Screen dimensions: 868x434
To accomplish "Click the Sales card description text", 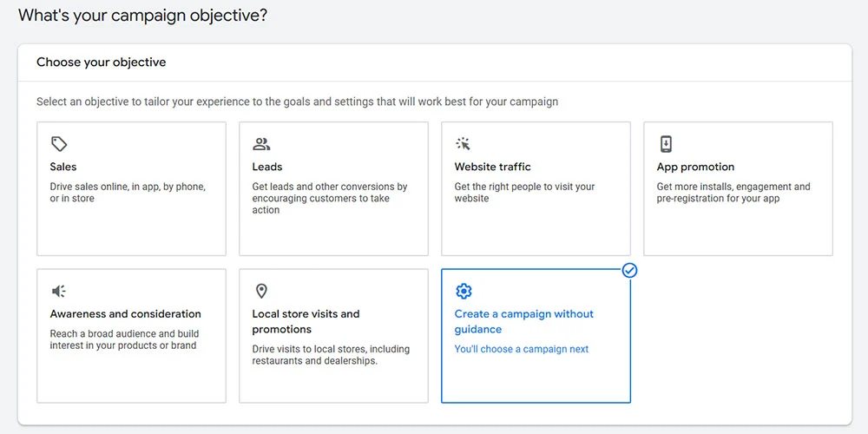I will (x=128, y=193).
